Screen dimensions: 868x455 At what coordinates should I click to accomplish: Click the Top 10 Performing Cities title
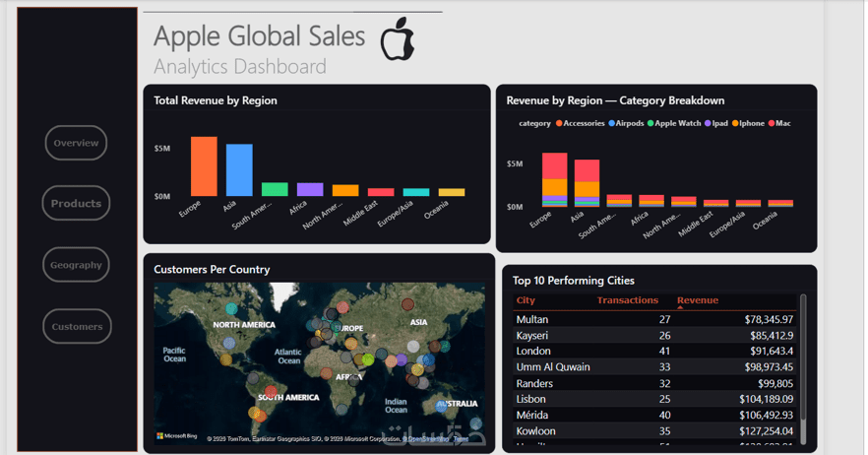574,281
